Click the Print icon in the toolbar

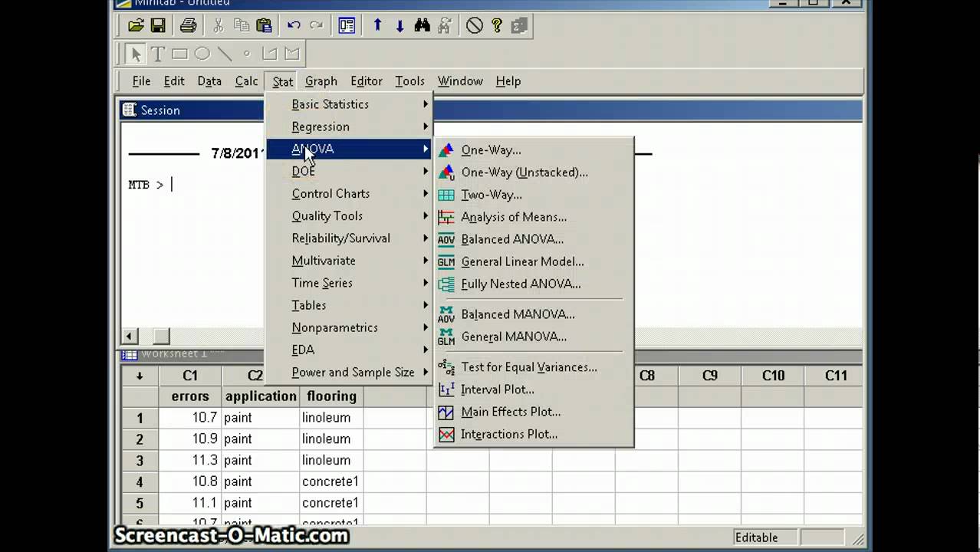point(188,26)
